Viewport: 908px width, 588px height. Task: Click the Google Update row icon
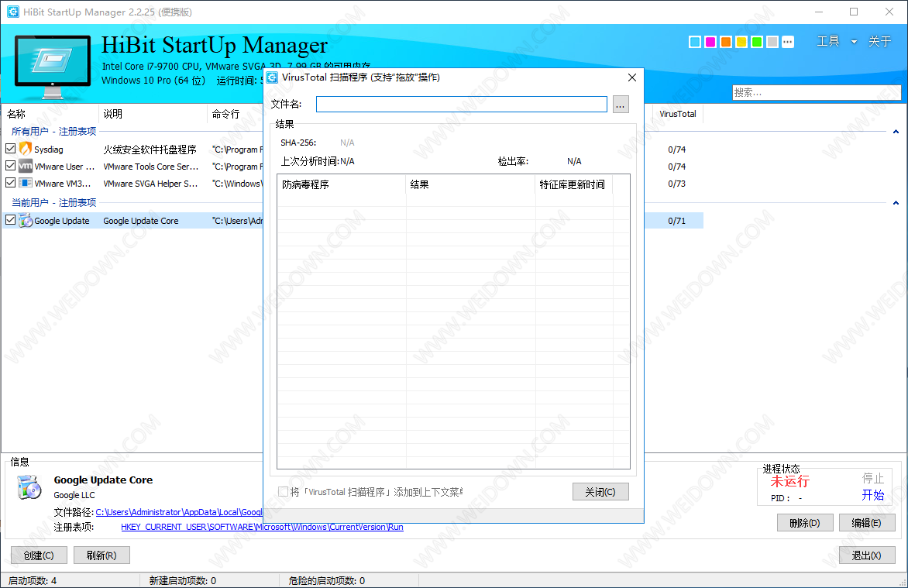(25, 221)
